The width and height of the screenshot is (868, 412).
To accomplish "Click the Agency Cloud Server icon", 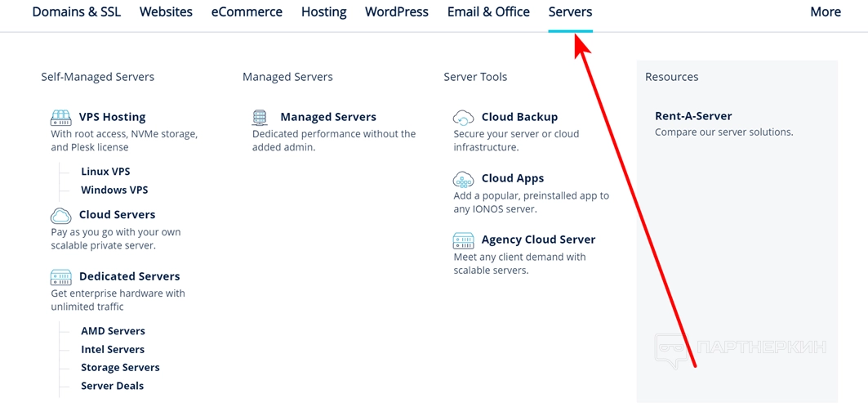I will 463,240.
